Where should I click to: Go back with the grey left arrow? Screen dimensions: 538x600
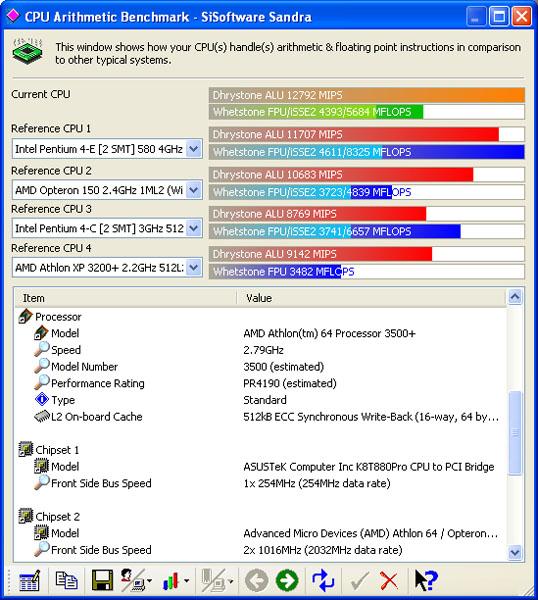click(256, 580)
